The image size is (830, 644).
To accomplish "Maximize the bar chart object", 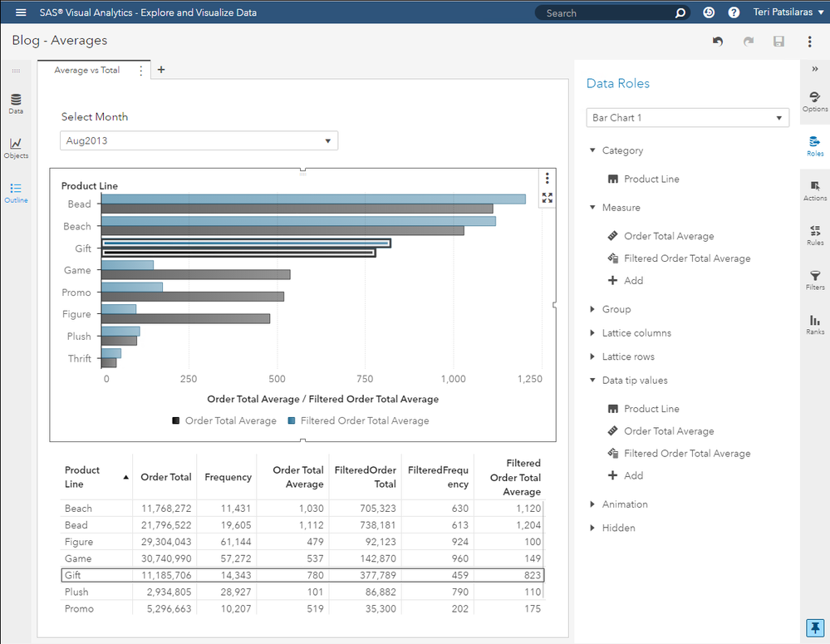I will tap(547, 198).
